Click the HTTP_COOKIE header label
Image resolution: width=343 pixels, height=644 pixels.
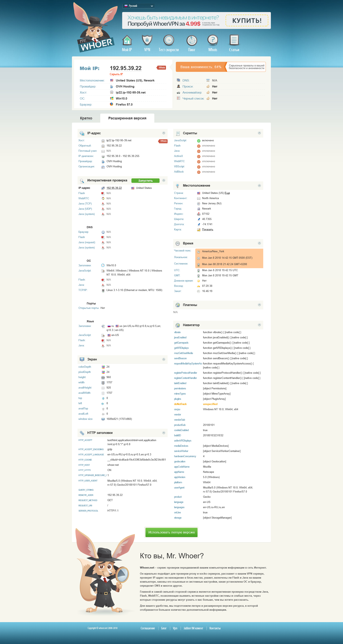(x=85, y=460)
